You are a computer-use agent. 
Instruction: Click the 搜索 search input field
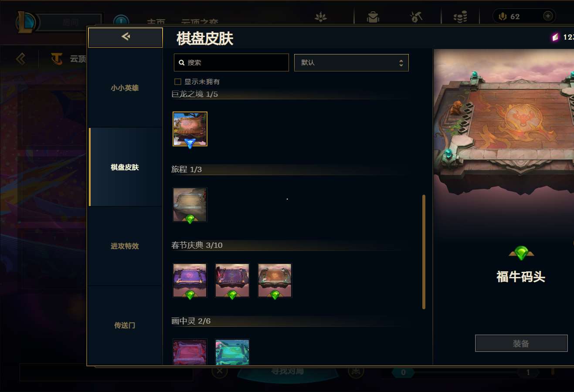click(x=231, y=63)
